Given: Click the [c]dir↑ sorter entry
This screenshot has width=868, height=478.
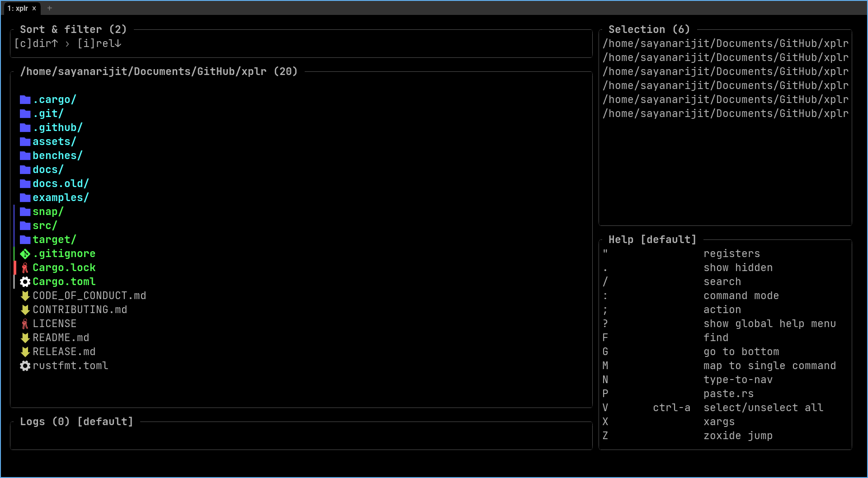Looking at the screenshot, I should (x=36, y=43).
